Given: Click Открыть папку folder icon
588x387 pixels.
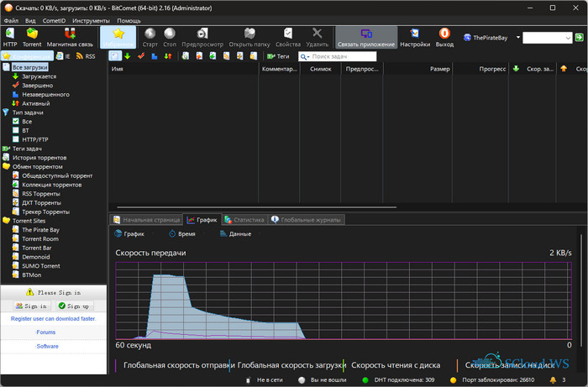Looking at the screenshot, I should pos(249,38).
